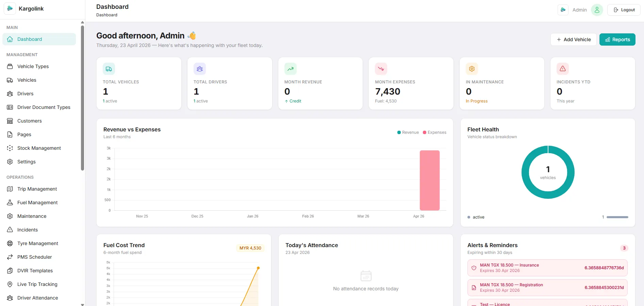
Task: Click the Live Trip Tracking pin icon
Action: (10, 284)
